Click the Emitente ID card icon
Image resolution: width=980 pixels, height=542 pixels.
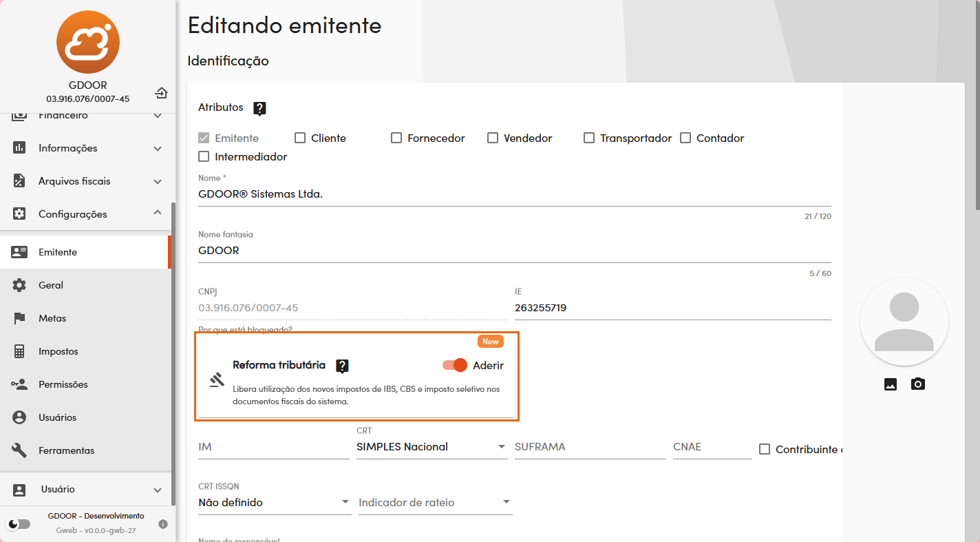click(x=19, y=252)
